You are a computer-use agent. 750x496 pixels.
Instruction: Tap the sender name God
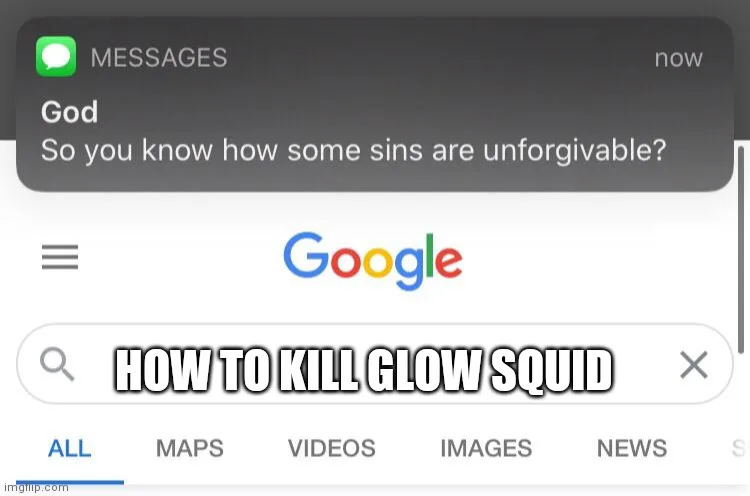[69, 112]
